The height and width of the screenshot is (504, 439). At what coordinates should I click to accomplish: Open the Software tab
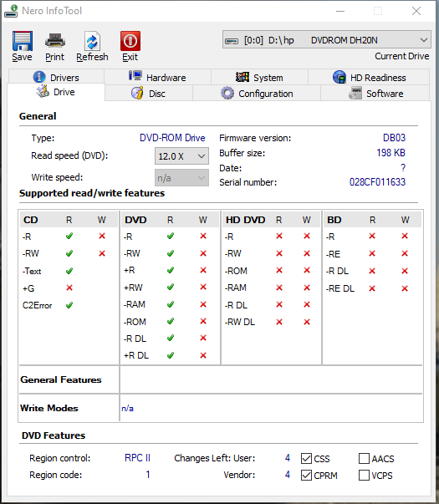pos(375,94)
